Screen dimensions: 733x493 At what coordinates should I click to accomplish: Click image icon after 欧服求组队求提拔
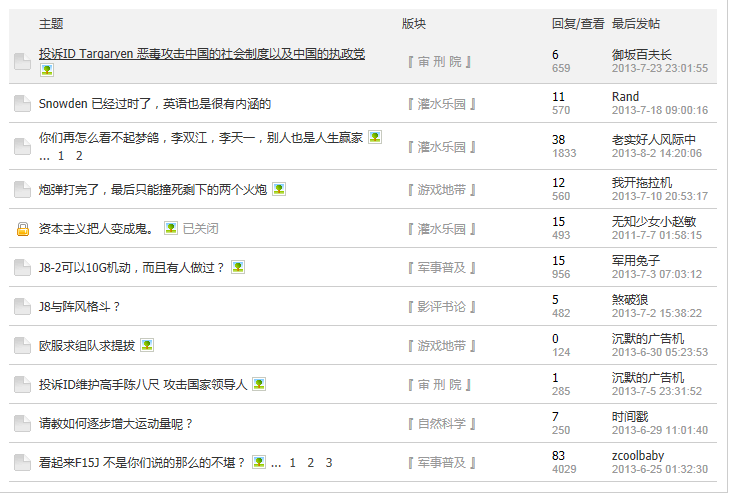[x=147, y=345]
